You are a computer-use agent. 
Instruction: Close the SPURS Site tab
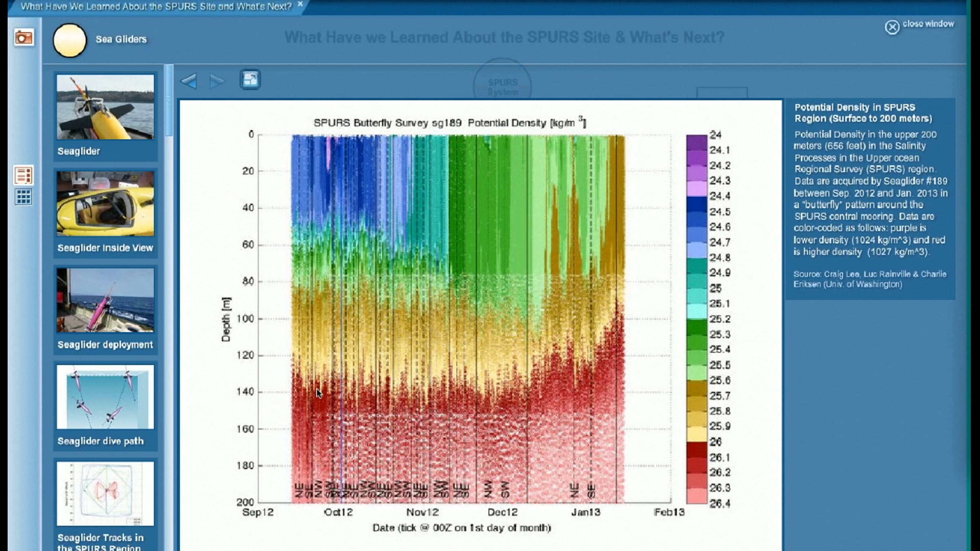300,4
